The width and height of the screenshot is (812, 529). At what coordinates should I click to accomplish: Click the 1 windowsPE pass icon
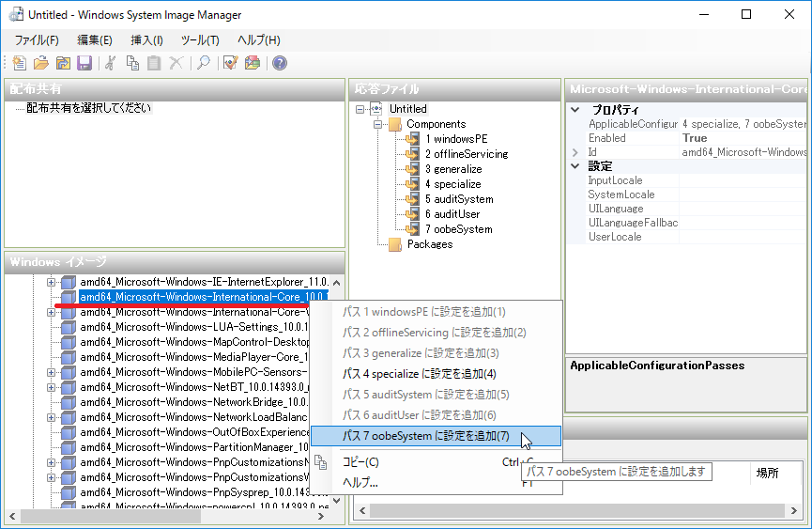click(413, 139)
